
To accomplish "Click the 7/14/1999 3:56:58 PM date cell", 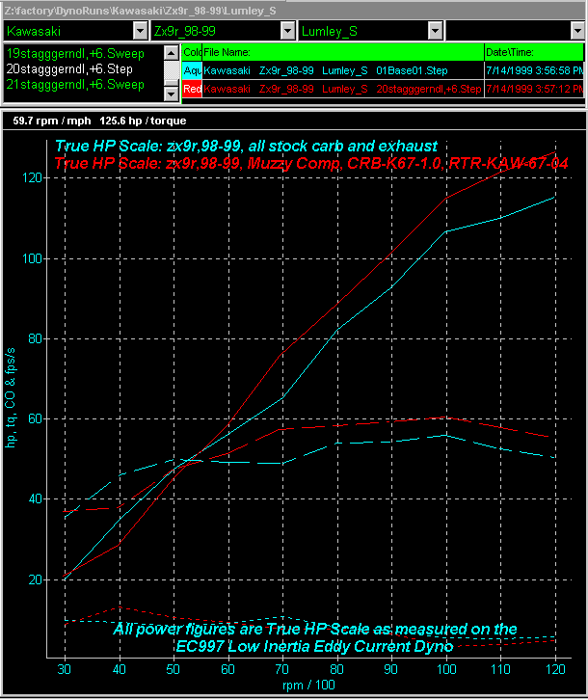I will 534,70.
